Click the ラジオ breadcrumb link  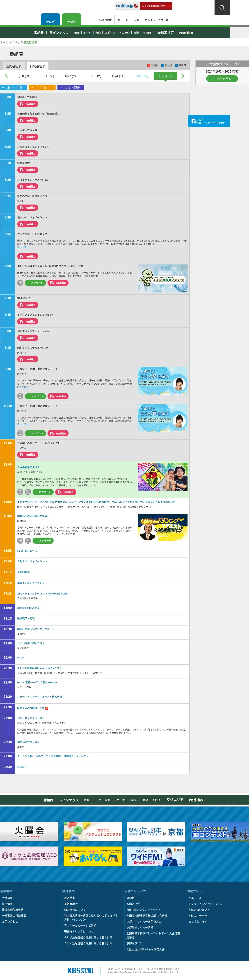[x=16, y=43]
